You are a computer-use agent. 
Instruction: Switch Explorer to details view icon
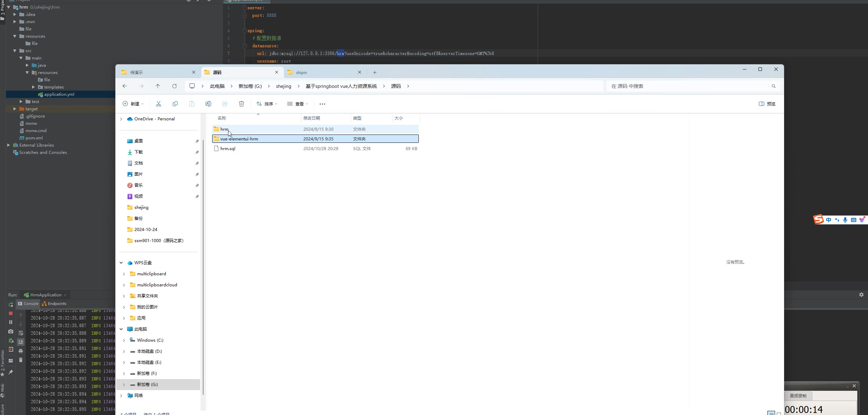771,413
